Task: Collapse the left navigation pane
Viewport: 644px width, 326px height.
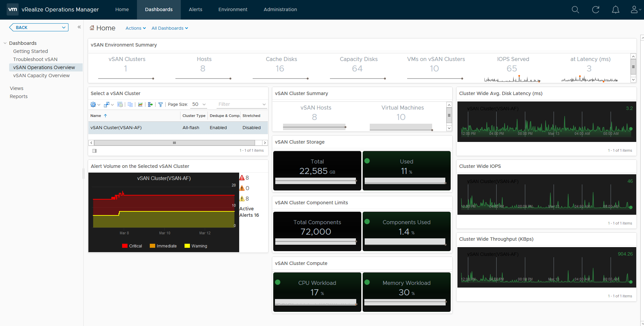Action: [x=79, y=27]
